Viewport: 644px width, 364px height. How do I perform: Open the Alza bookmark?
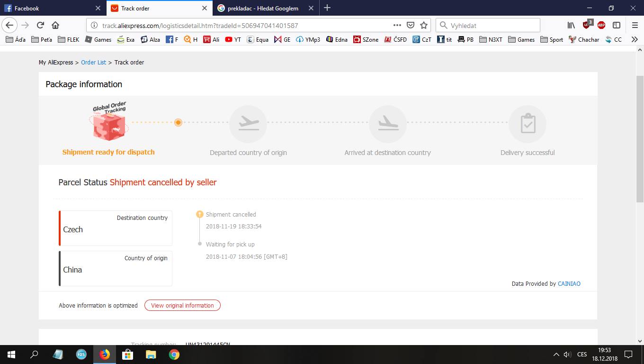point(150,40)
